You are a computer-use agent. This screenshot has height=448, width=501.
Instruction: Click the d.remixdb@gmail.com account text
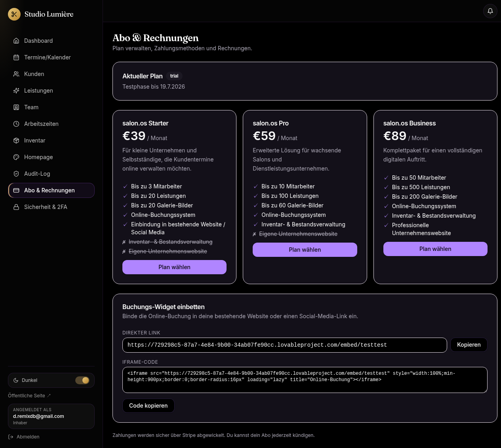tap(38, 416)
